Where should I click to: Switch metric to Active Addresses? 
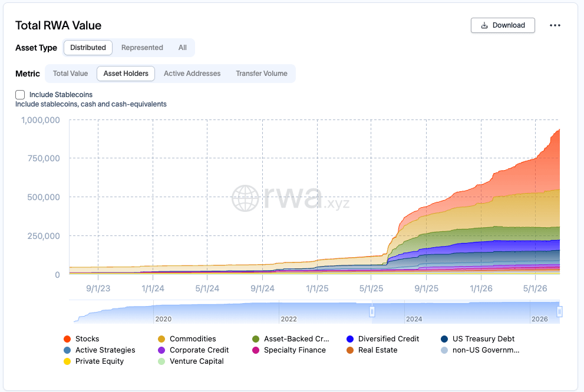192,74
